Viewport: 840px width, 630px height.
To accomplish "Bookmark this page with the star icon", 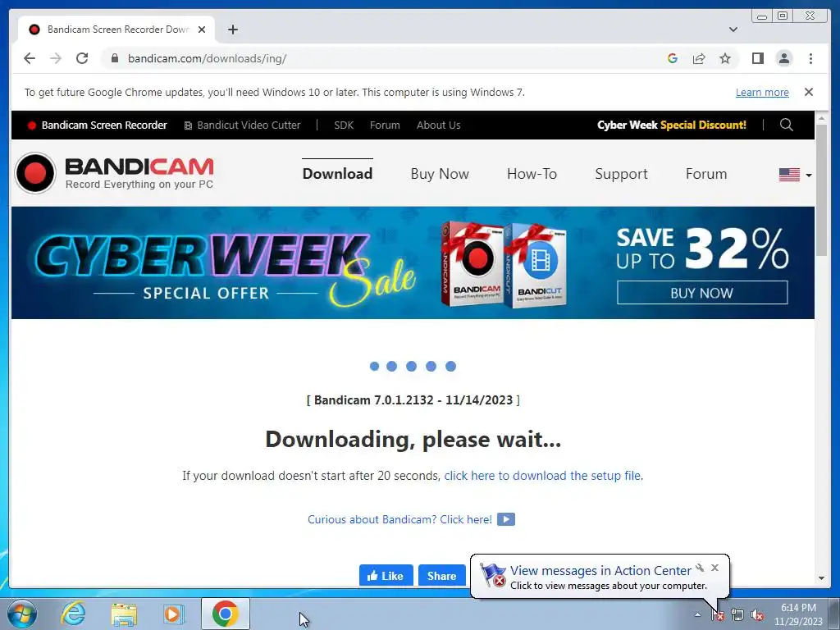I will point(725,58).
